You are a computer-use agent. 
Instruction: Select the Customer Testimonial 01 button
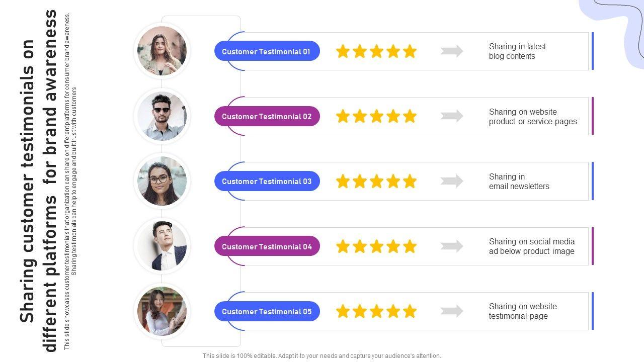[x=267, y=51]
